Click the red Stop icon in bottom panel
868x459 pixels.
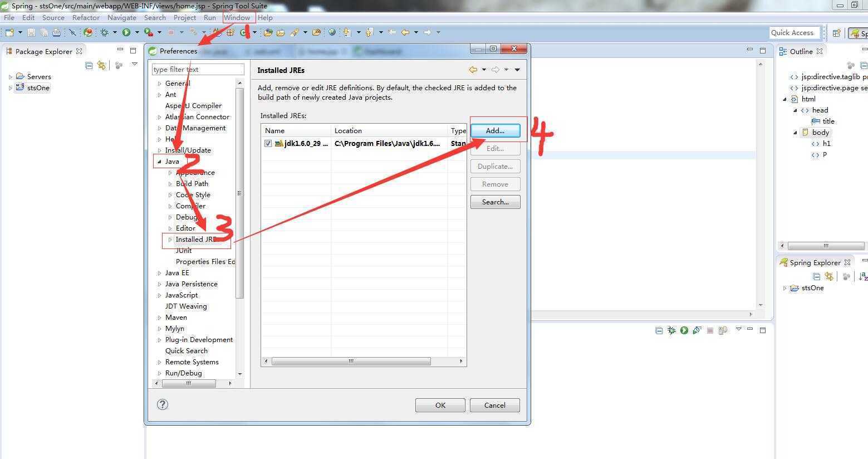(x=710, y=330)
